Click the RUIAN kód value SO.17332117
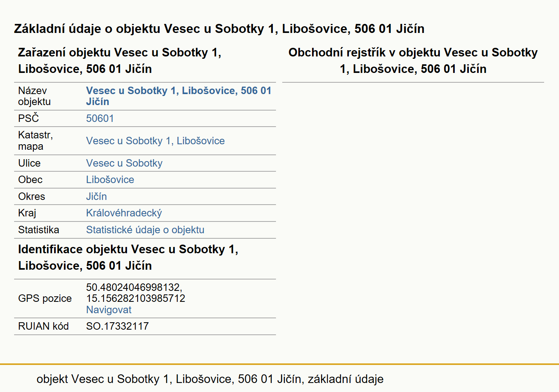The width and height of the screenshot is (559, 392). point(118,326)
